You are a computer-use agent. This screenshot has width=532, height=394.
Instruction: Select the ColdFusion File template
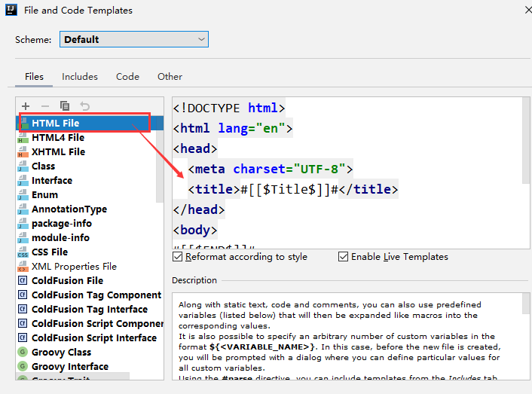coord(90,281)
